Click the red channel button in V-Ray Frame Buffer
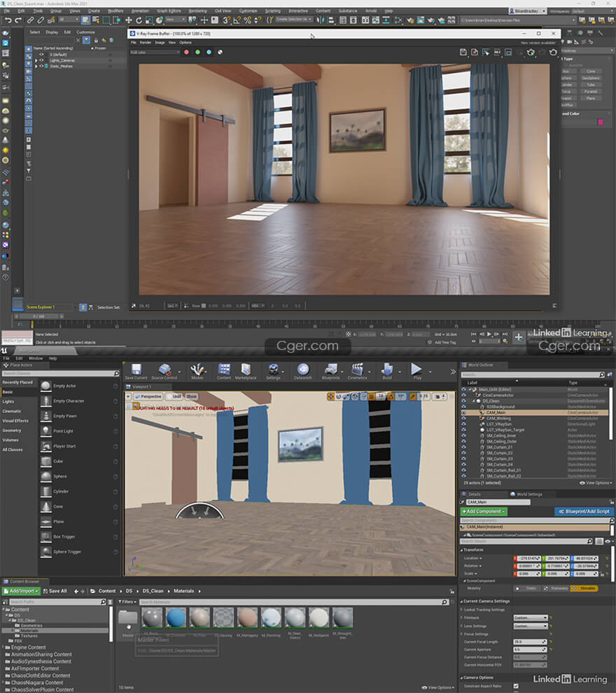This screenshot has height=693, width=616. tap(186, 52)
